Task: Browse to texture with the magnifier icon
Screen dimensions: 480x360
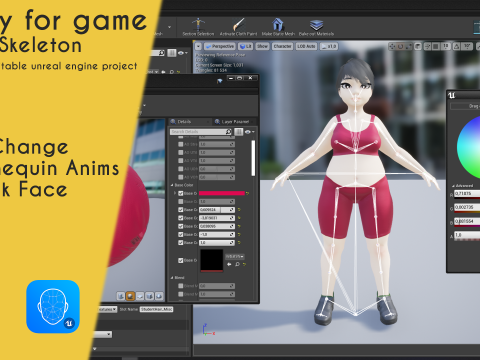Action: pyautogui.click(x=237, y=264)
